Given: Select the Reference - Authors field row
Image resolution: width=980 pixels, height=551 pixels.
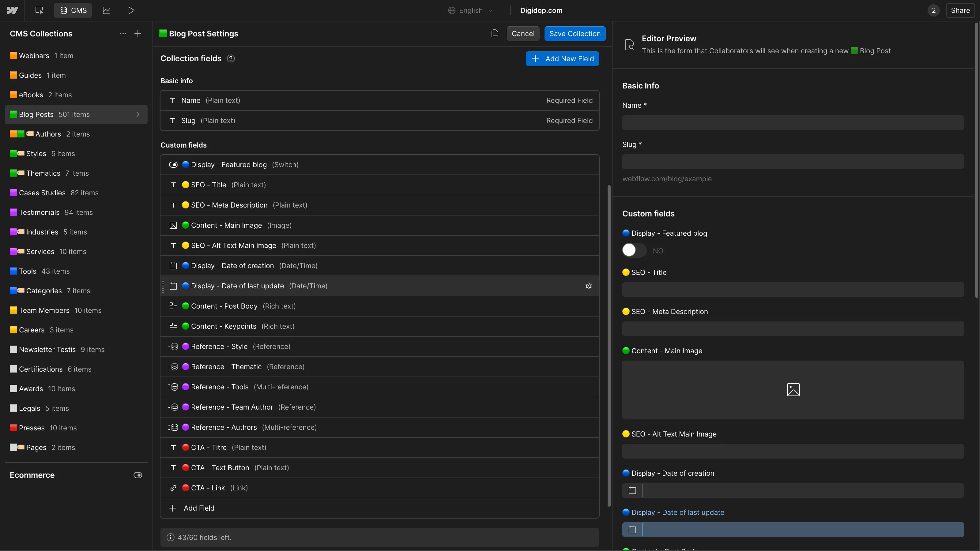Looking at the screenshot, I should tap(380, 427).
